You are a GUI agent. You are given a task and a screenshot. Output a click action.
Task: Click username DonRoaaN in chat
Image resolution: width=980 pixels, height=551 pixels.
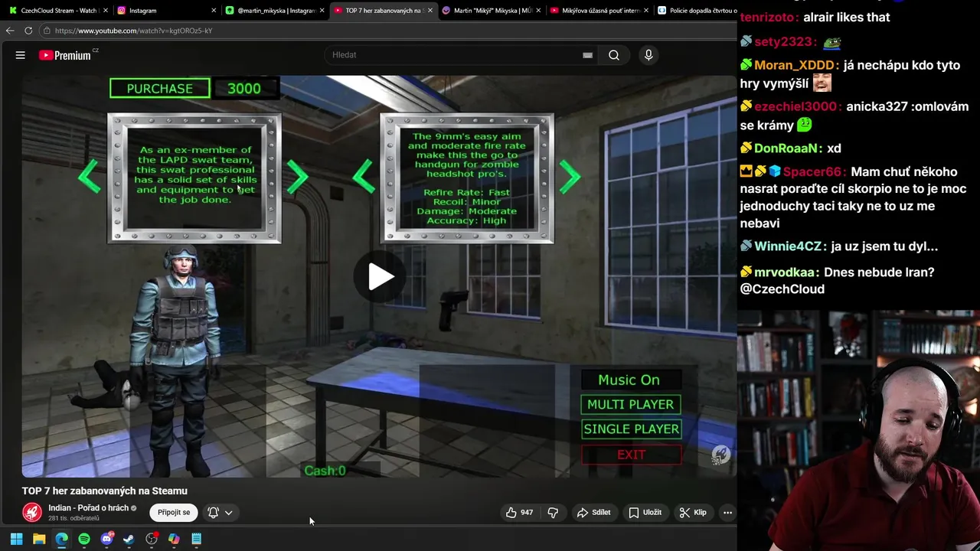coord(786,148)
